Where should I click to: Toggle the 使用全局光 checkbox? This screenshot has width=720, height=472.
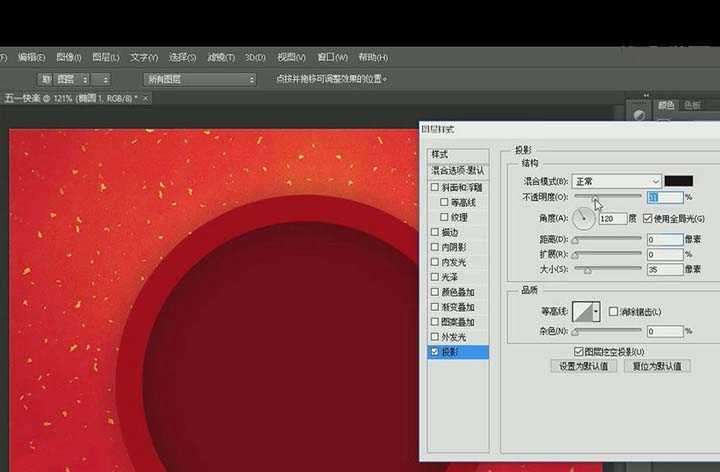click(648, 218)
